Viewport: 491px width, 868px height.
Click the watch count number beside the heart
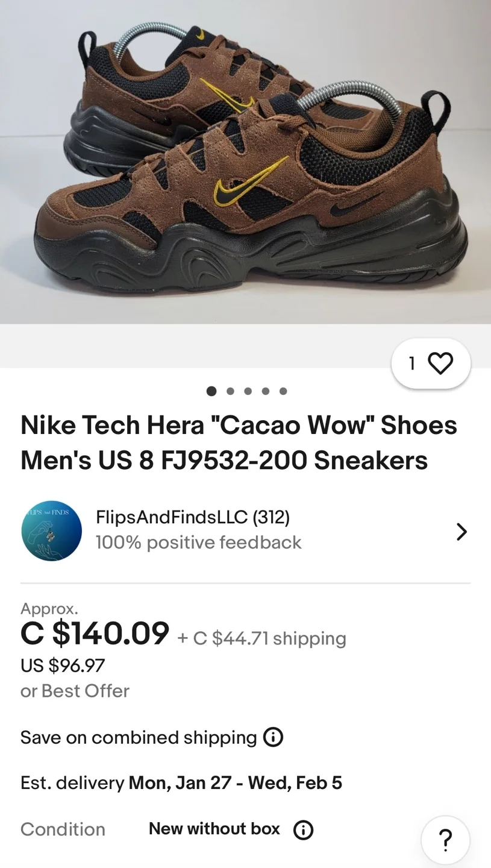pos(412,362)
